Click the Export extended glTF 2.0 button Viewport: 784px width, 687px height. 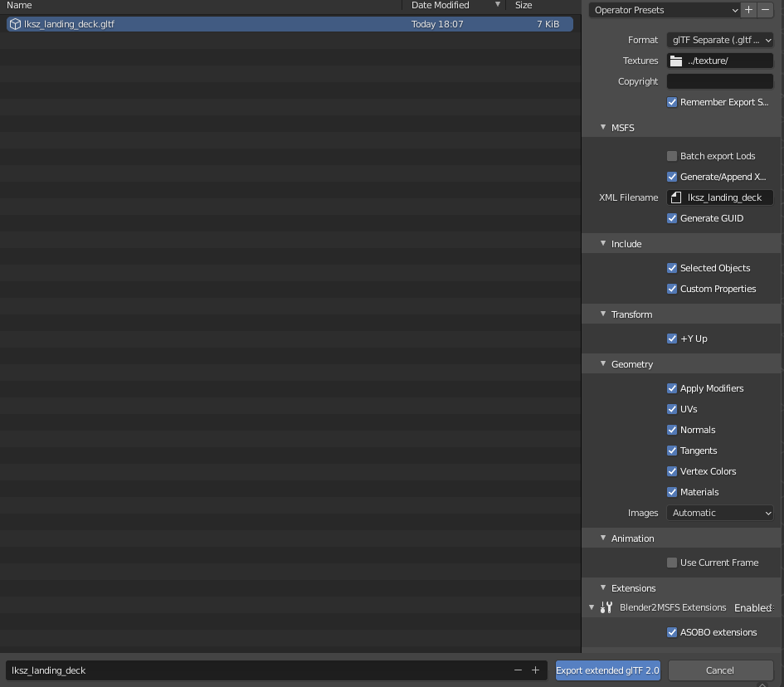tap(607, 670)
